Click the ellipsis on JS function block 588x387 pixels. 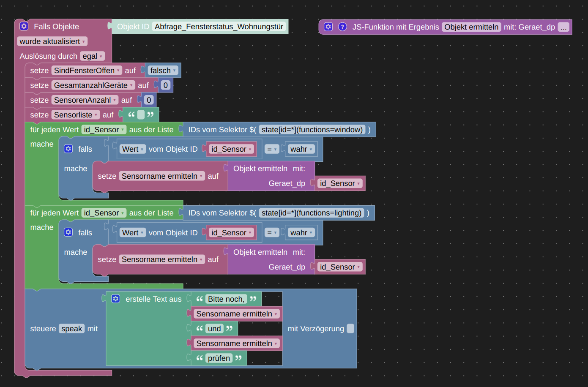point(563,27)
